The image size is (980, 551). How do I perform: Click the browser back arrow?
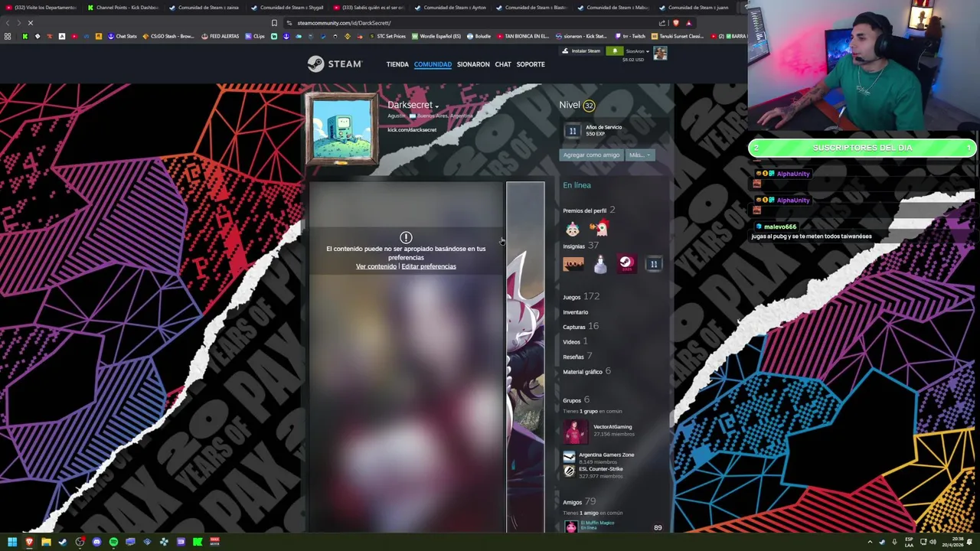pos(7,23)
